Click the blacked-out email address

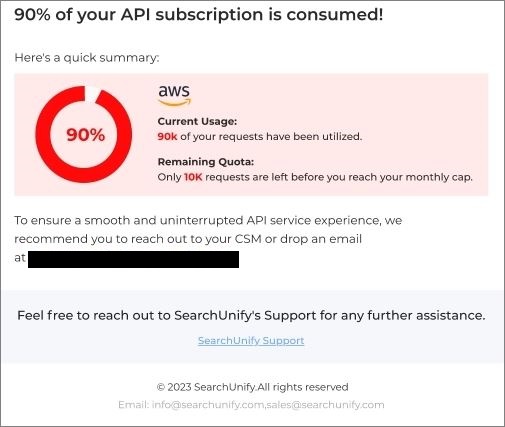click(133, 259)
